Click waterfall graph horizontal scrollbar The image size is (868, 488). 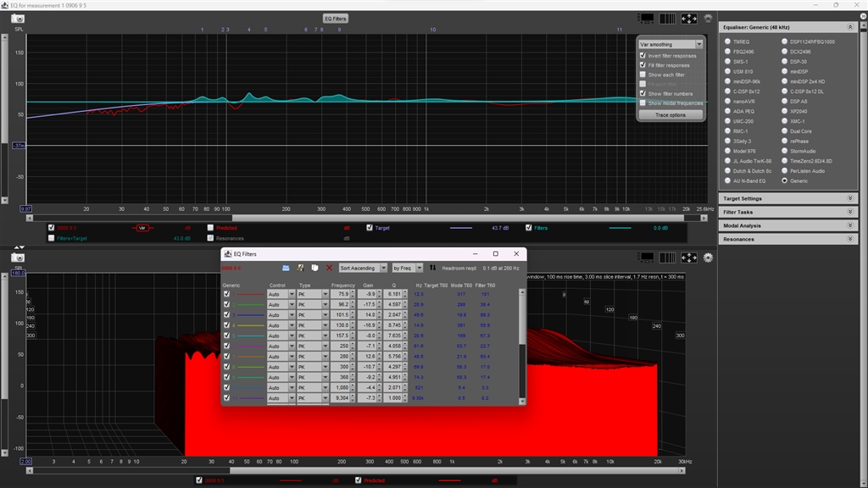click(354, 470)
